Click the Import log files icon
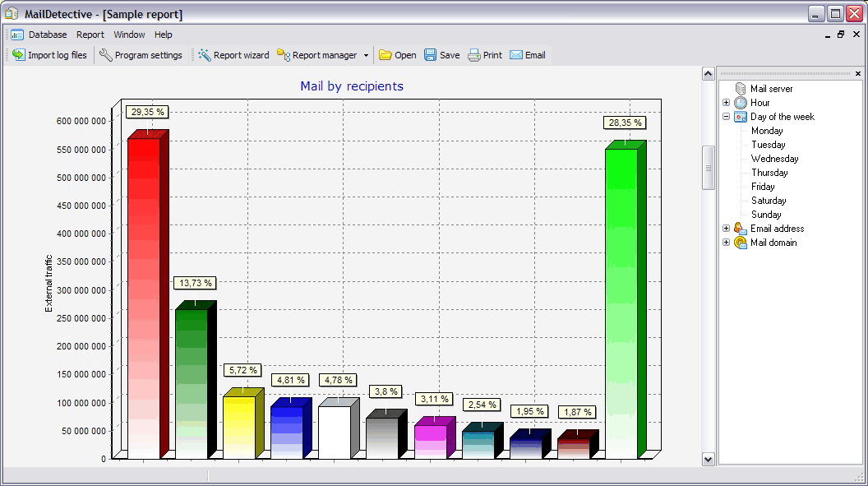This screenshot has width=868, height=486. click(19, 55)
